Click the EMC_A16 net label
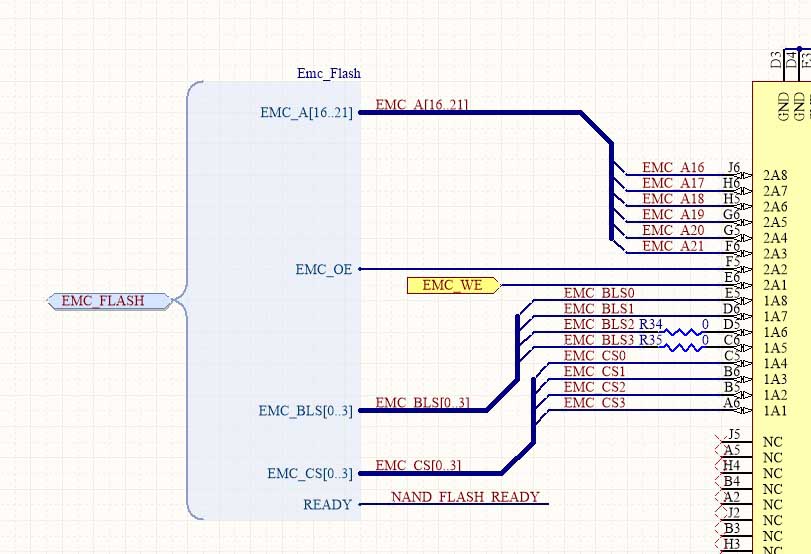Image resolution: width=811 pixels, height=554 pixels. click(x=672, y=168)
